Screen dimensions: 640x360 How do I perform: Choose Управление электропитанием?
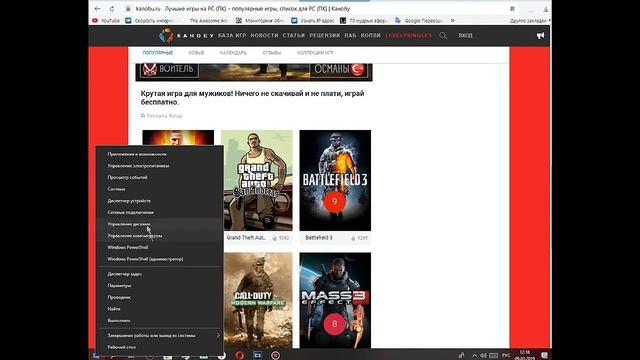[x=160, y=166]
